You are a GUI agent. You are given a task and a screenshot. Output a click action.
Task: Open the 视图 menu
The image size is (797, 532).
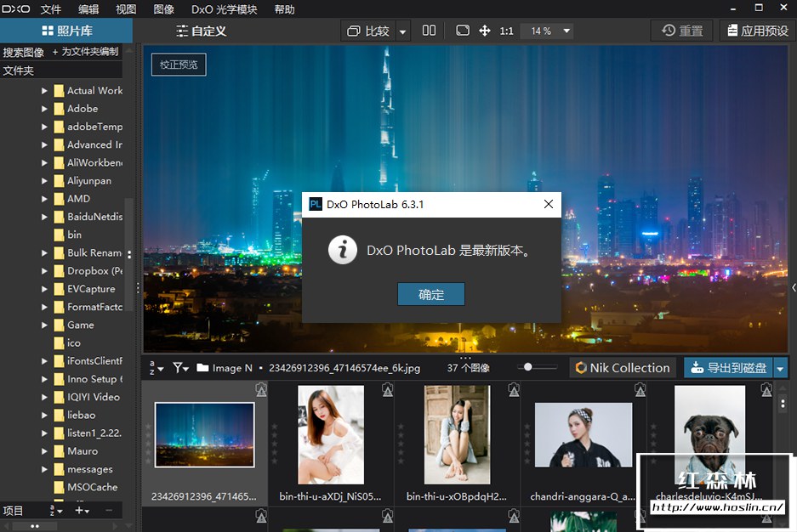(126, 9)
